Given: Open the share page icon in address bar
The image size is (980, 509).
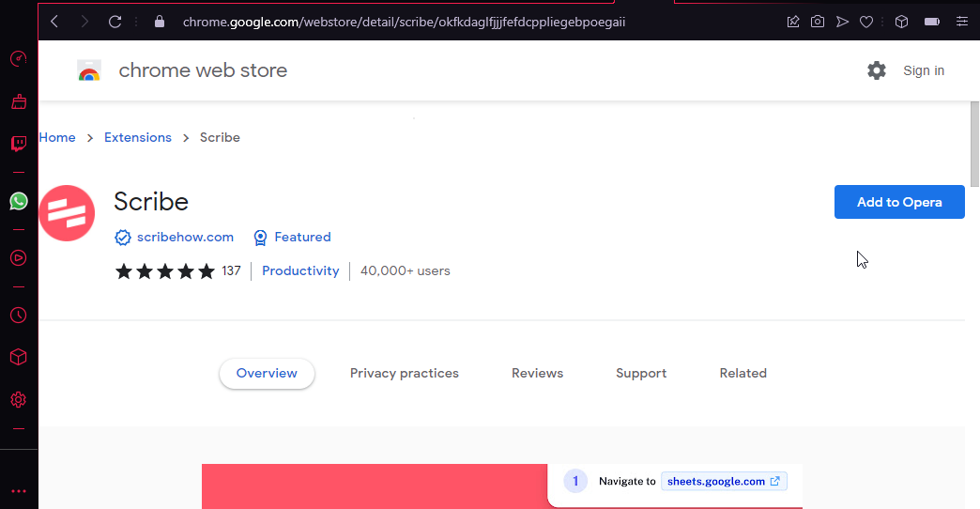Looking at the screenshot, I should coord(793,22).
